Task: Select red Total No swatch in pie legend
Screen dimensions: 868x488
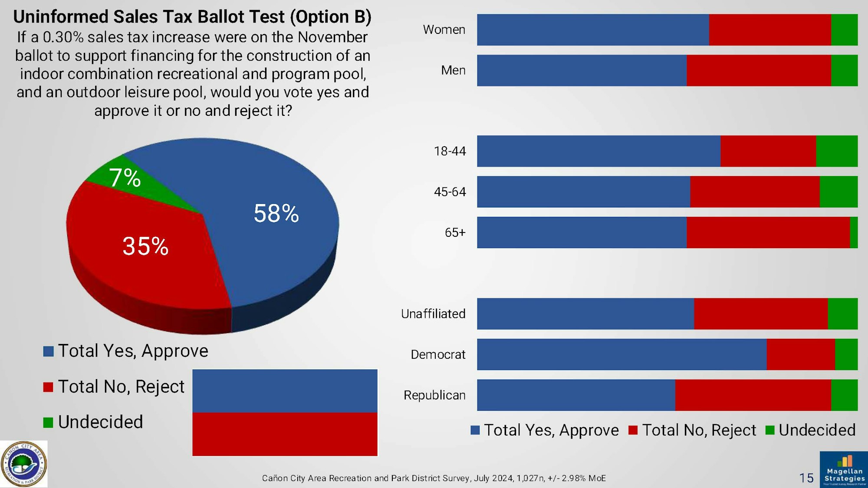Action: pos(48,387)
